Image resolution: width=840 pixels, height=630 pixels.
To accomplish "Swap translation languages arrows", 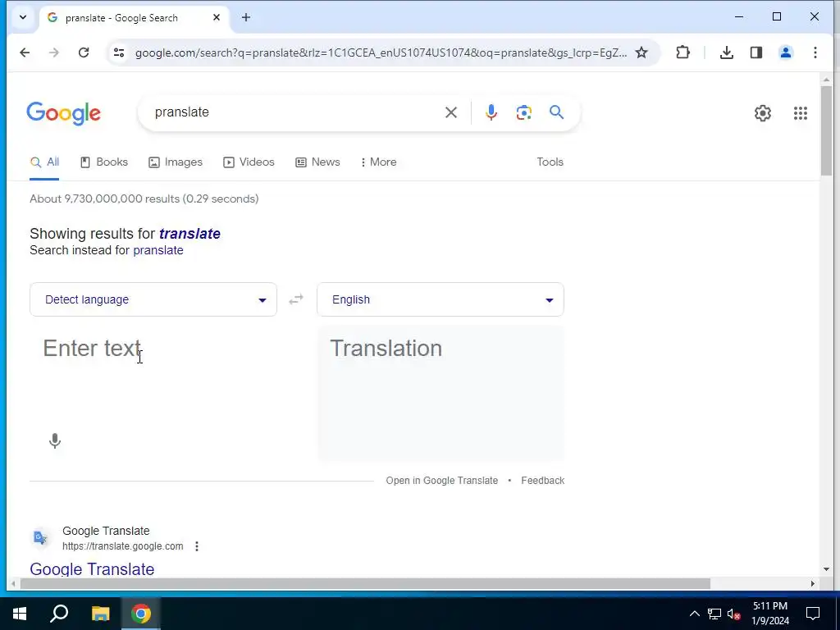I will tap(296, 299).
